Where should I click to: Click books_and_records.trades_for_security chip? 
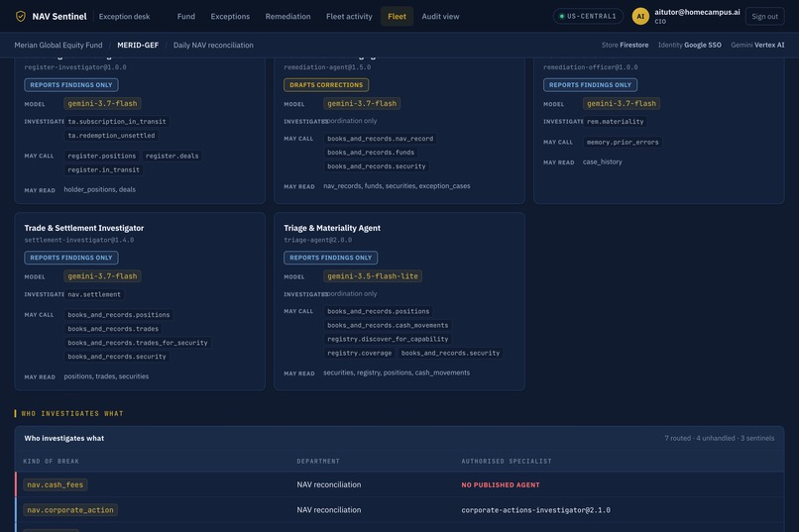click(x=138, y=343)
